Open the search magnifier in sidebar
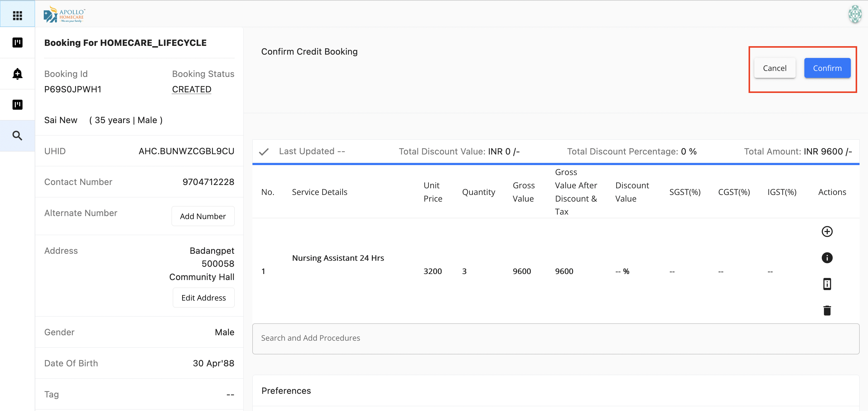The image size is (868, 411). pyautogui.click(x=17, y=135)
